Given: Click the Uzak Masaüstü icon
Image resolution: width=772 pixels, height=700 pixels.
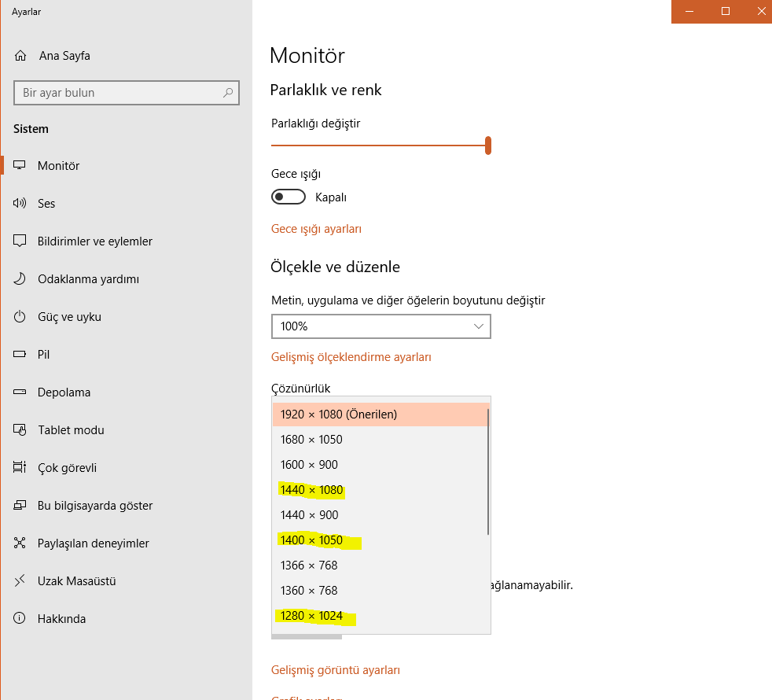Looking at the screenshot, I should click(20, 580).
